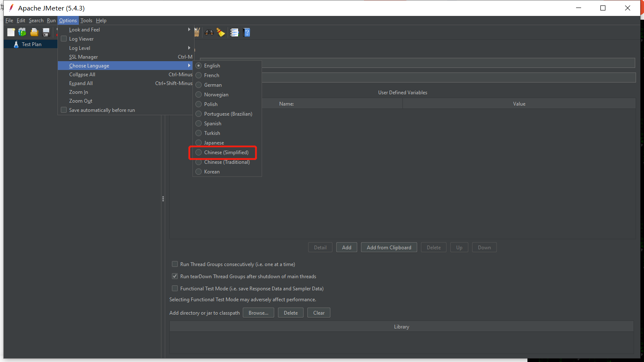Check Run Thread Groups consecutively
This screenshot has width=644, height=362.
pos(175,264)
